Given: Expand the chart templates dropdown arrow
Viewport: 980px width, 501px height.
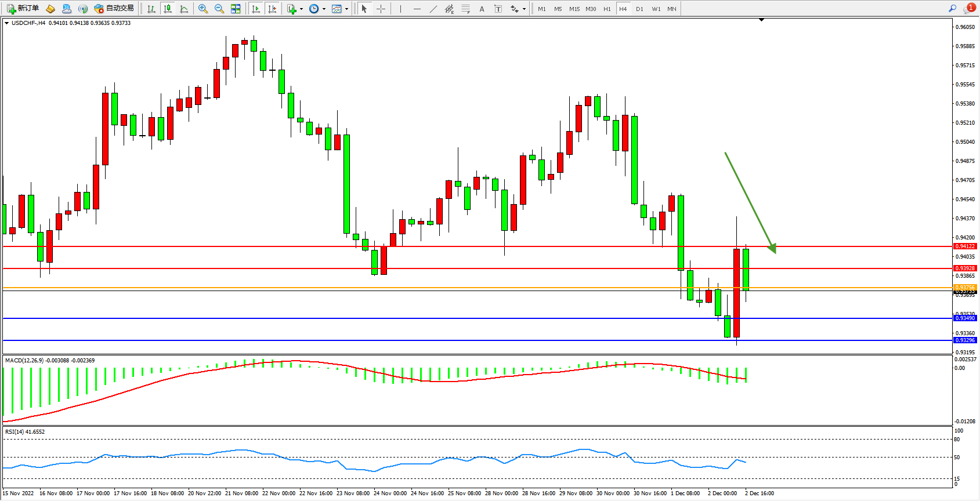Looking at the screenshot, I should pyautogui.click(x=346, y=9).
